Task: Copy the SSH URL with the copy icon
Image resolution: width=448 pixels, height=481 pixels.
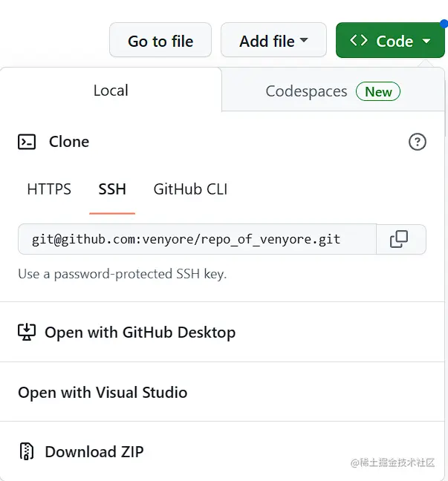Action: tap(399, 239)
